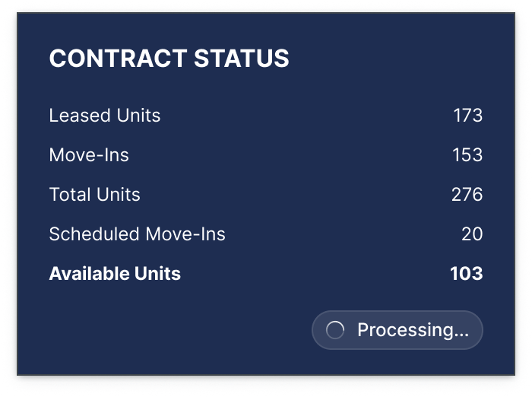Click the CONTRACT STATUS heading
Viewport: 532px width, 397px height.
click(x=169, y=59)
